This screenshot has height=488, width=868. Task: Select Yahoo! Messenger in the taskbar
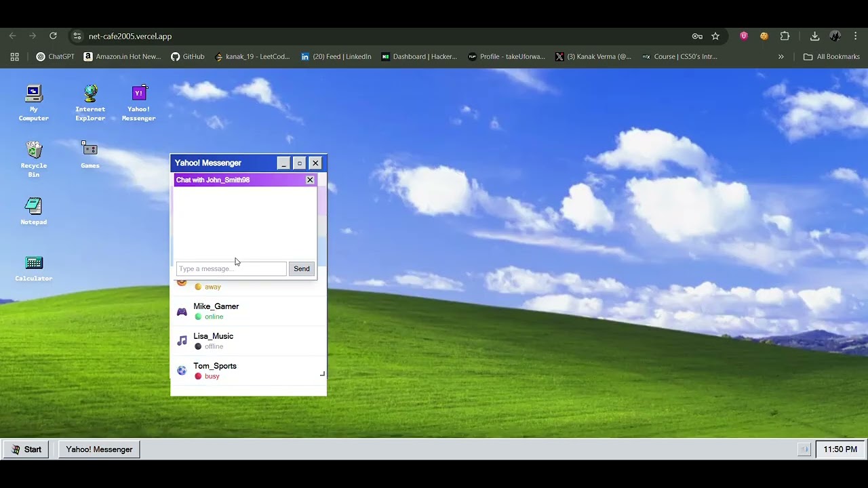[x=99, y=449]
